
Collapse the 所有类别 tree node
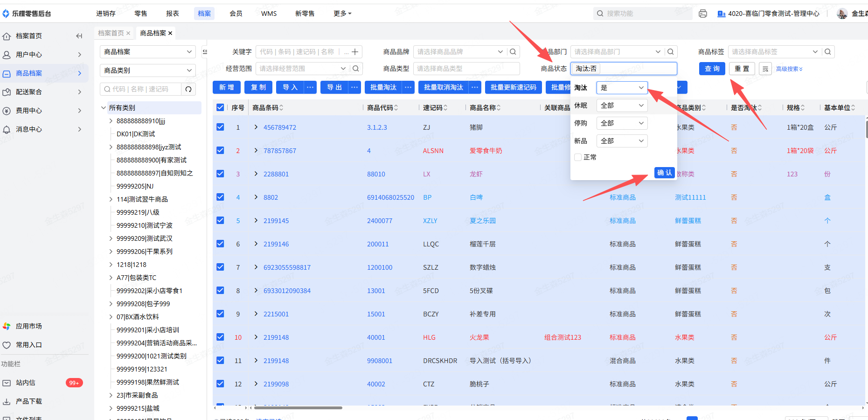104,108
